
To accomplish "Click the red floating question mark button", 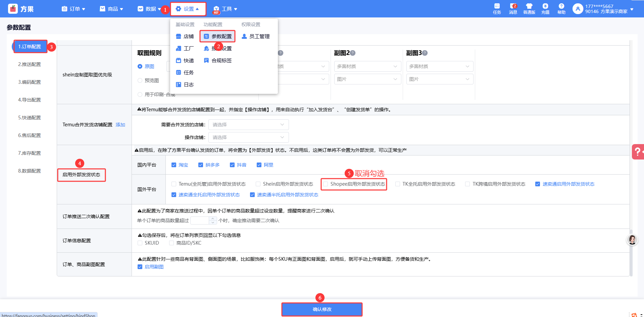I will point(637,152).
